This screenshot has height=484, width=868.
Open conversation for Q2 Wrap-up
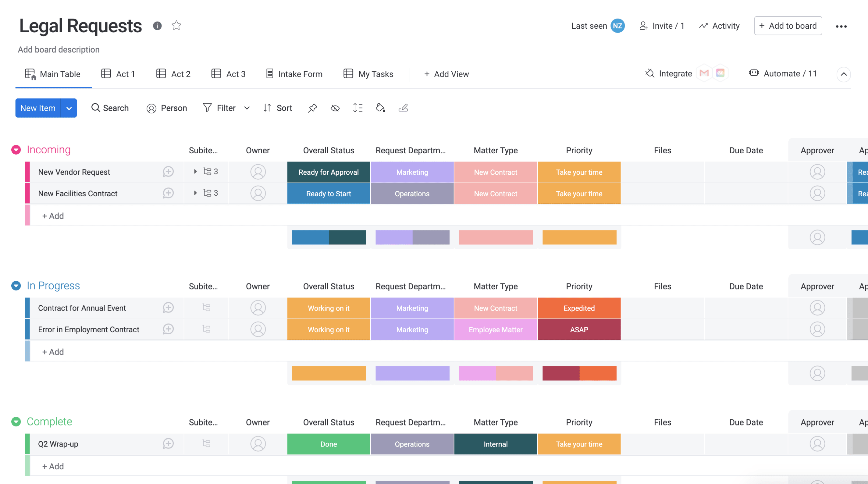click(x=168, y=443)
